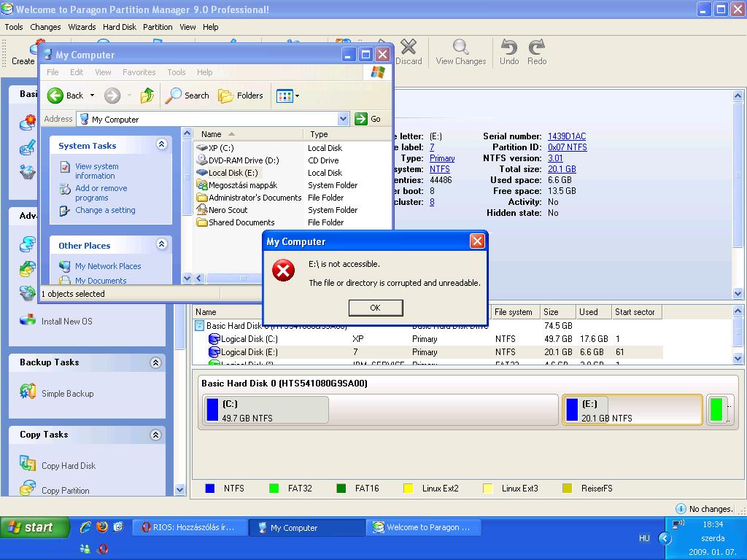Click the Forward arrow in My Computer
The width and height of the screenshot is (747, 560).
(x=112, y=96)
